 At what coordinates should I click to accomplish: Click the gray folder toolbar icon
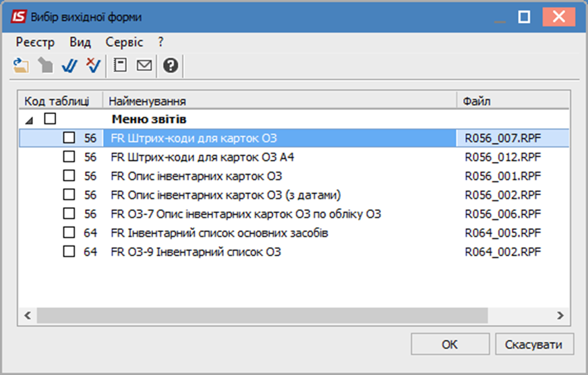(x=45, y=65)
